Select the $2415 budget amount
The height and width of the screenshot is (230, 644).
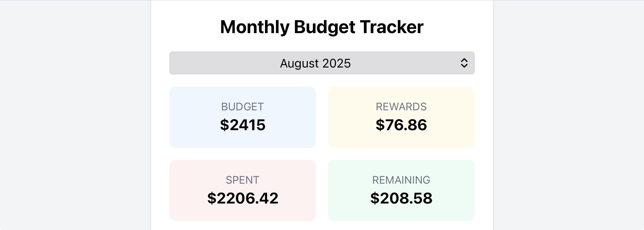tap(243, 125)
